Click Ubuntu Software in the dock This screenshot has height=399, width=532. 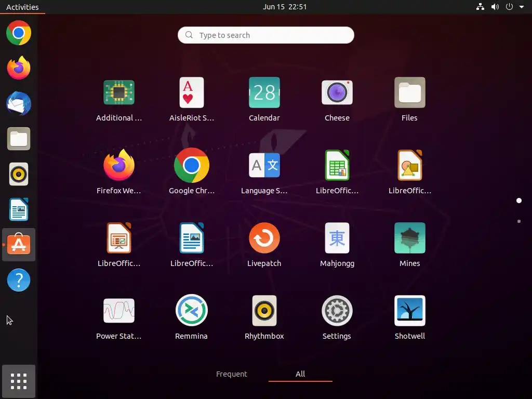pos(19,244)
